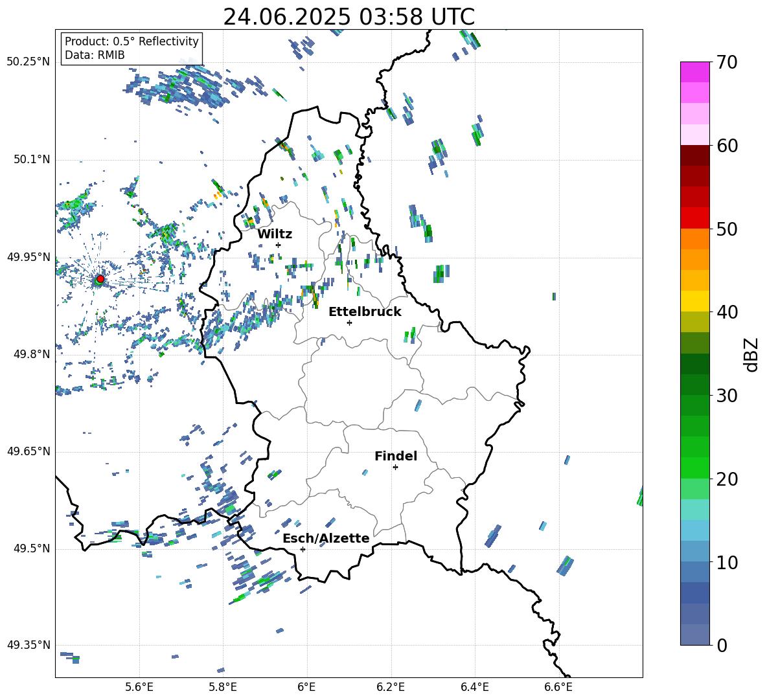Click the colorbar tick label '50'
The width and height of the screenshot is (767, 700).
pyautogui.click(x=727, y=229)
